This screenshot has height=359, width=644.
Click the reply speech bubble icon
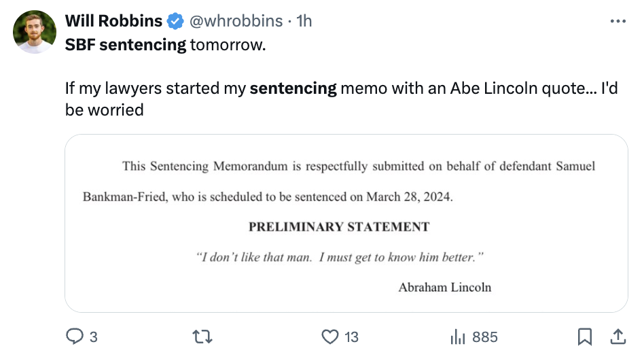point(75,337)
